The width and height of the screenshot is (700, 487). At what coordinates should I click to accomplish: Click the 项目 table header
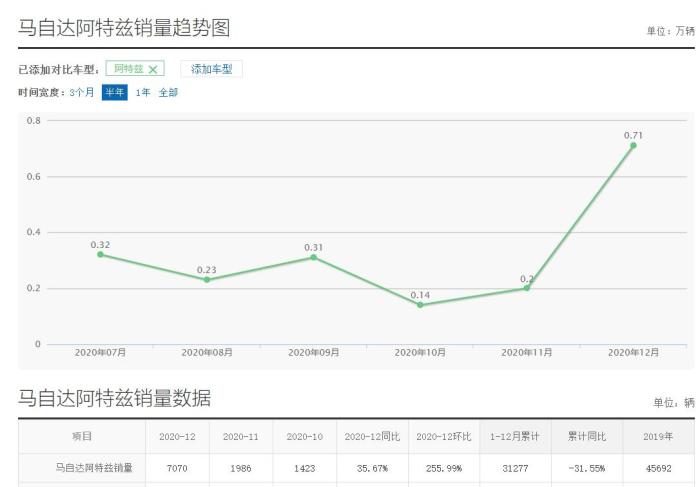[82, 436]
